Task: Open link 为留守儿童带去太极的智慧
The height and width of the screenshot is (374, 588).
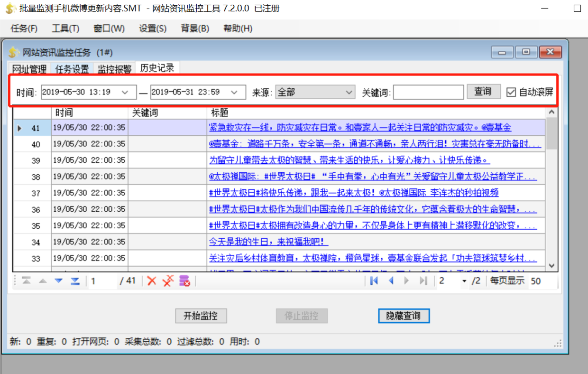Action: point(349,160)
